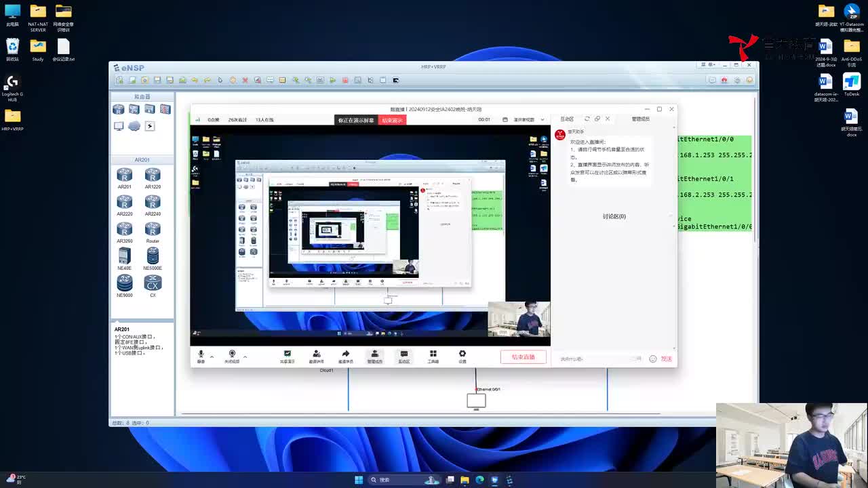Start all devices with the green play icon
The image size is (868, 488).
pos(332,80)
